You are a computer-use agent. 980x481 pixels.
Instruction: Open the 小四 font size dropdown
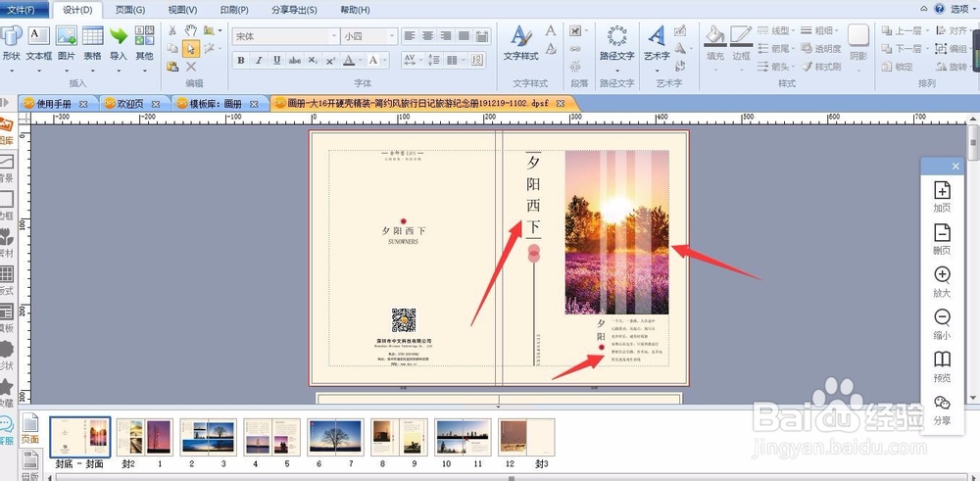(x=392, y=36)
